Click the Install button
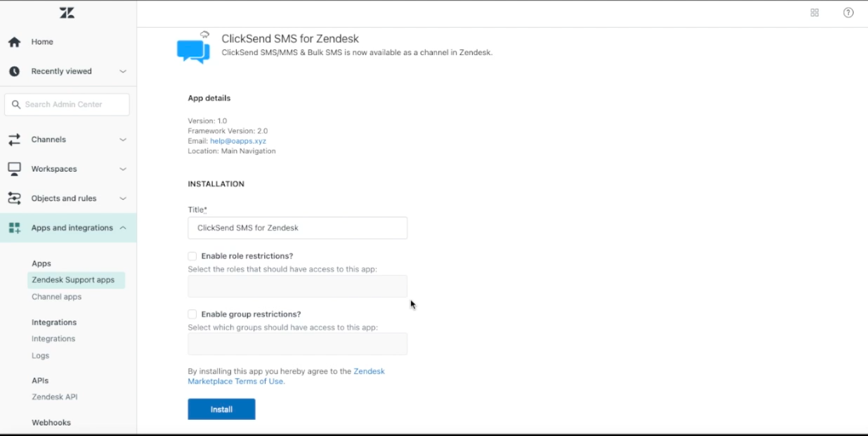 [x=222, y=409]
